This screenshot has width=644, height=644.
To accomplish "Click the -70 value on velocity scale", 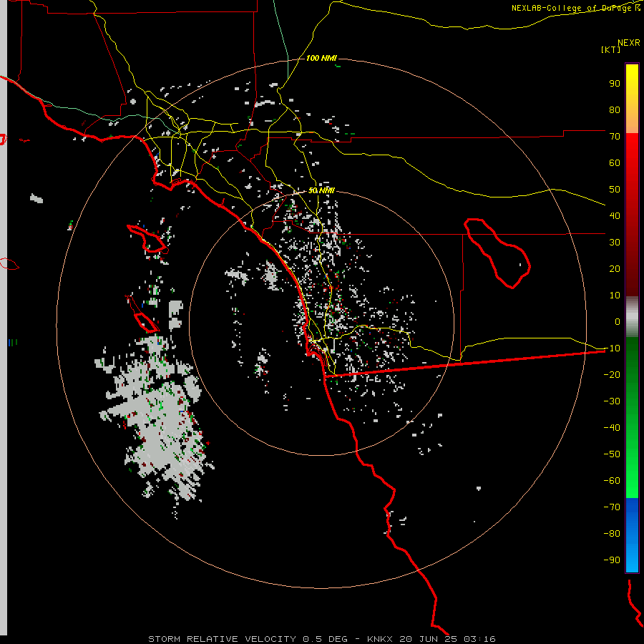I will click(x=612, y=507).
